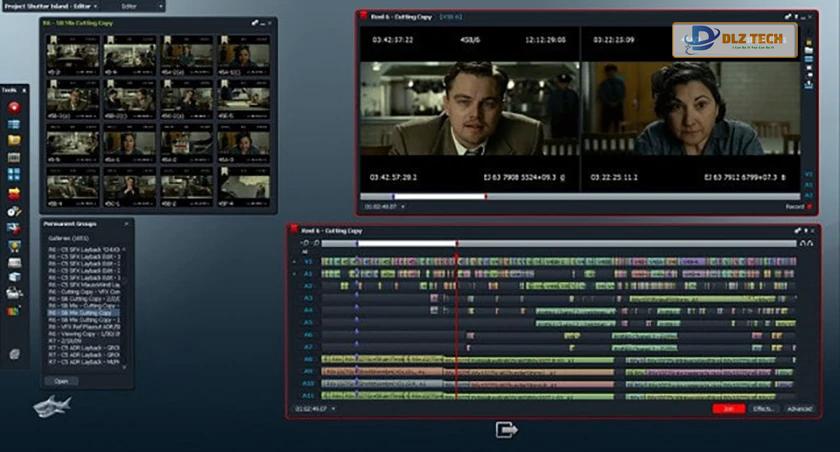Toggle the A8 track selector in timeline
Image resolution: width=840 pixels, height=452 pixels.
click(x=308, y=359)
